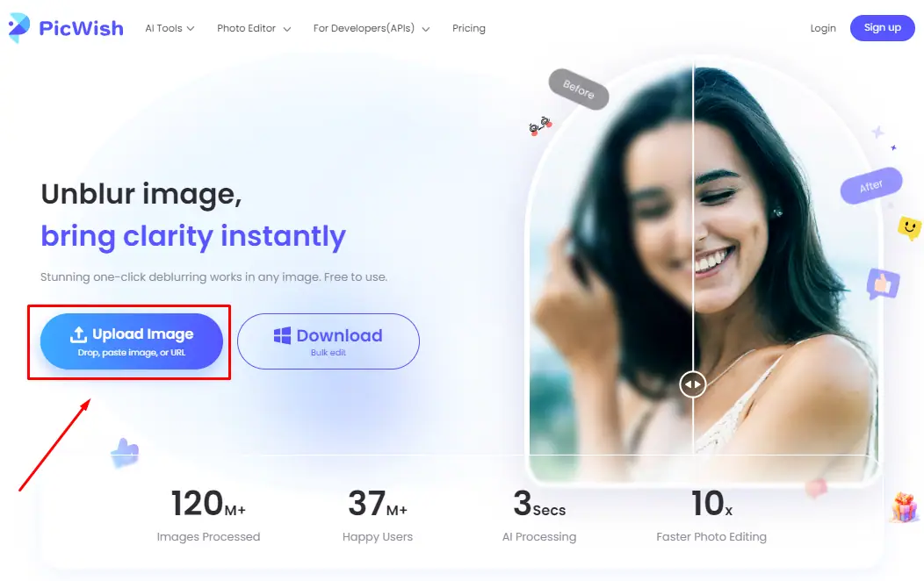The height and width of the screenshot is (581, 924).
Task: Click the Upload Image button
Action: click(x=132, y=341)
